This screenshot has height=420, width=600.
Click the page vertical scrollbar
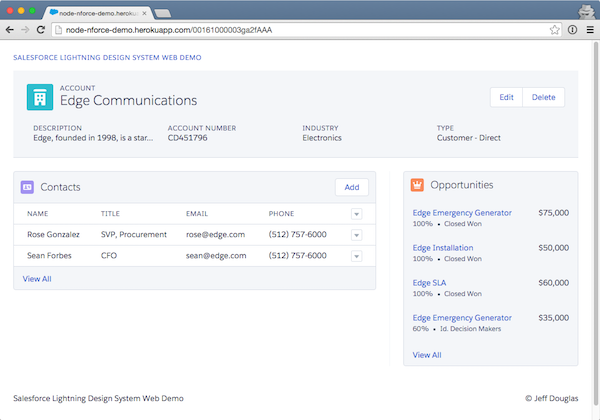pos(596,222)
